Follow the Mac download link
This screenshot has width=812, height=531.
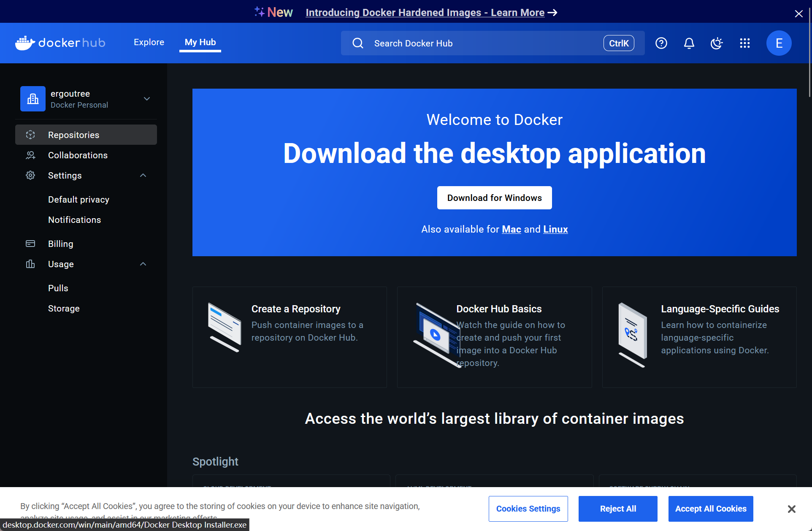coord(511,229)
